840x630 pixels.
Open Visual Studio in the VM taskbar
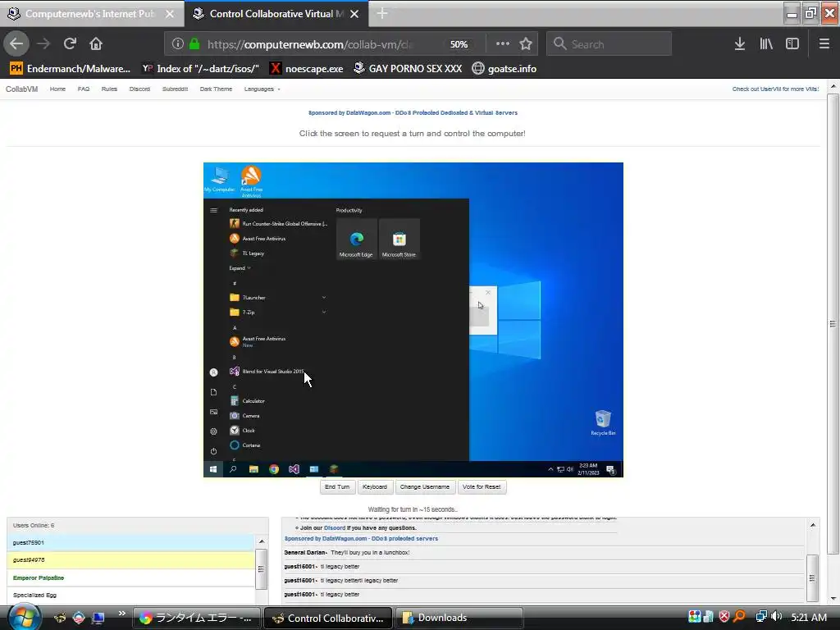pyautogui.click(x=294, y=469)
